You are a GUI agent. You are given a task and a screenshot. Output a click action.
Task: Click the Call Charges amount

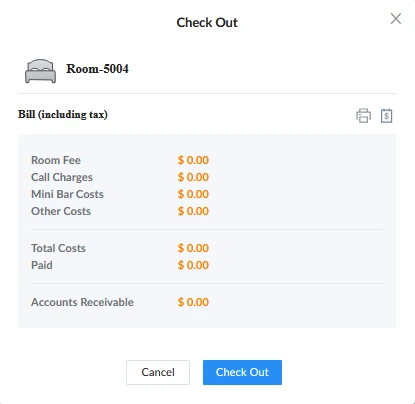click(x=193, y=177)
